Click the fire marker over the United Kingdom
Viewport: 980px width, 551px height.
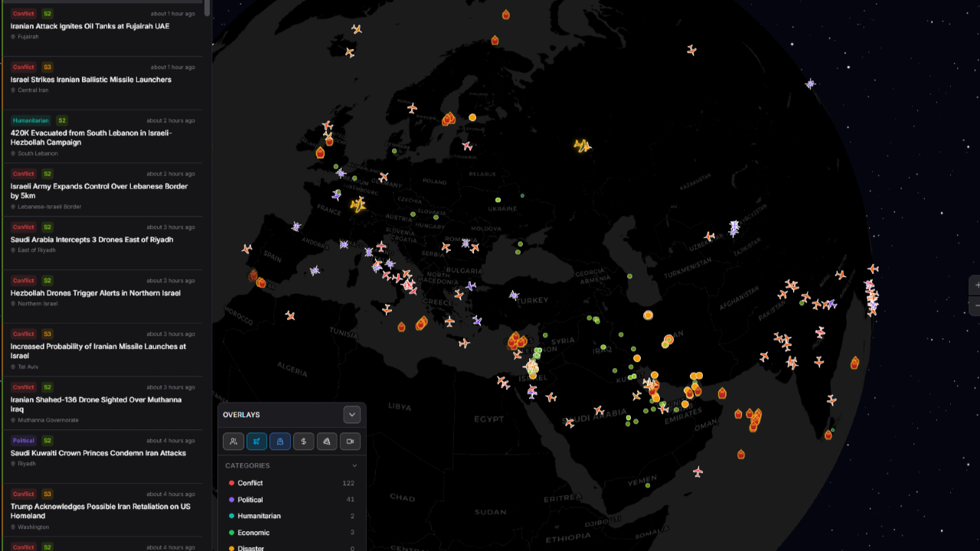(320, 152)
